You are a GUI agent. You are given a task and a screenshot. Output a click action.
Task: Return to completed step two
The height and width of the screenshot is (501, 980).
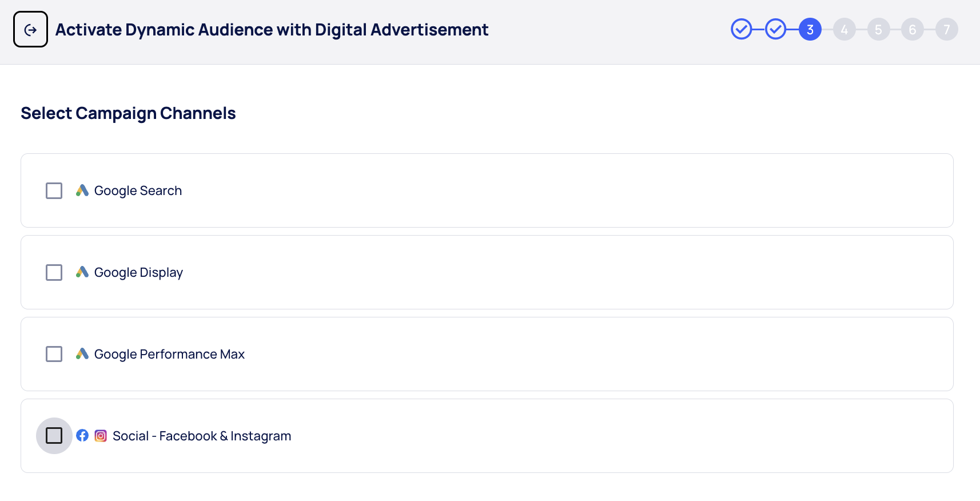point(776,29)
